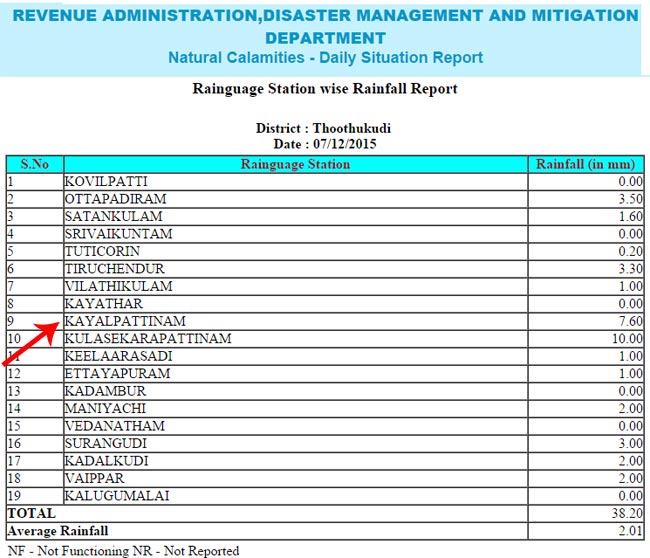Click the KALUGUMALAI station text
The width and height of the screenshot is (650, 558).
[117, 496]
